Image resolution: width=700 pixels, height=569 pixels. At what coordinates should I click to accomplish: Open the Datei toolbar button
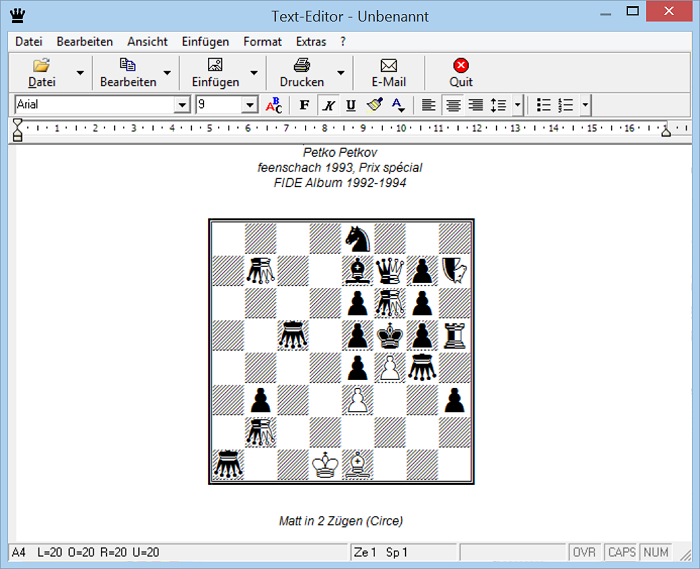pyautogui.click(x=42, y=73)
